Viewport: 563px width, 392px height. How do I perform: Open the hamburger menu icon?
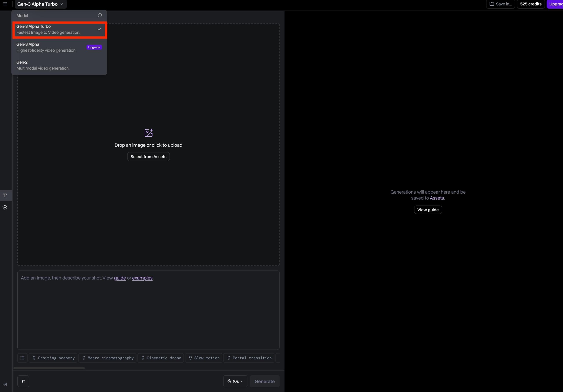point(5,4)
